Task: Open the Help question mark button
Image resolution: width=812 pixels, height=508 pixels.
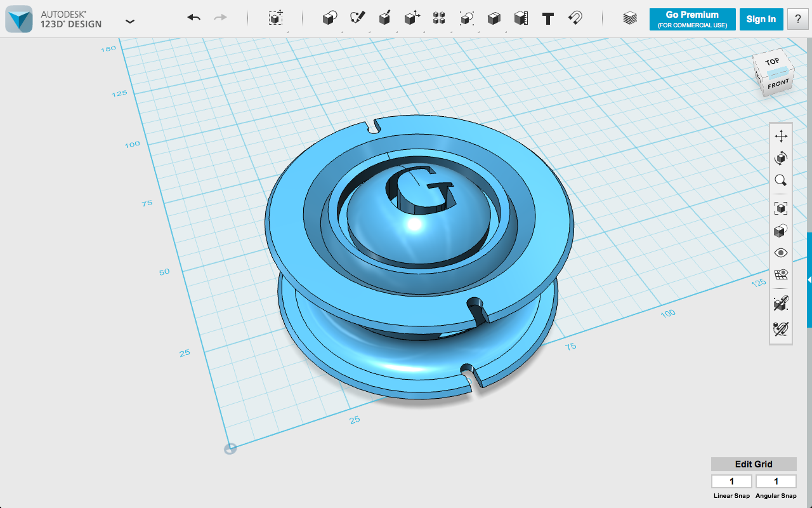Action: point(797,19)
